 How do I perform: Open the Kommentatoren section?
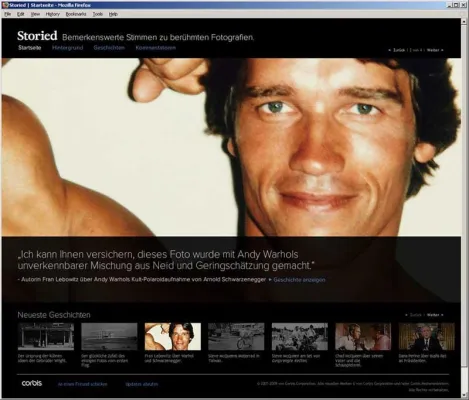click(x=155, y=48)
